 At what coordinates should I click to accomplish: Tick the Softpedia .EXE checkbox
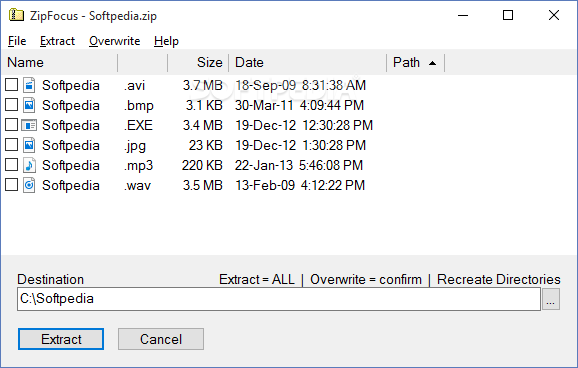(x=11, y=125)
